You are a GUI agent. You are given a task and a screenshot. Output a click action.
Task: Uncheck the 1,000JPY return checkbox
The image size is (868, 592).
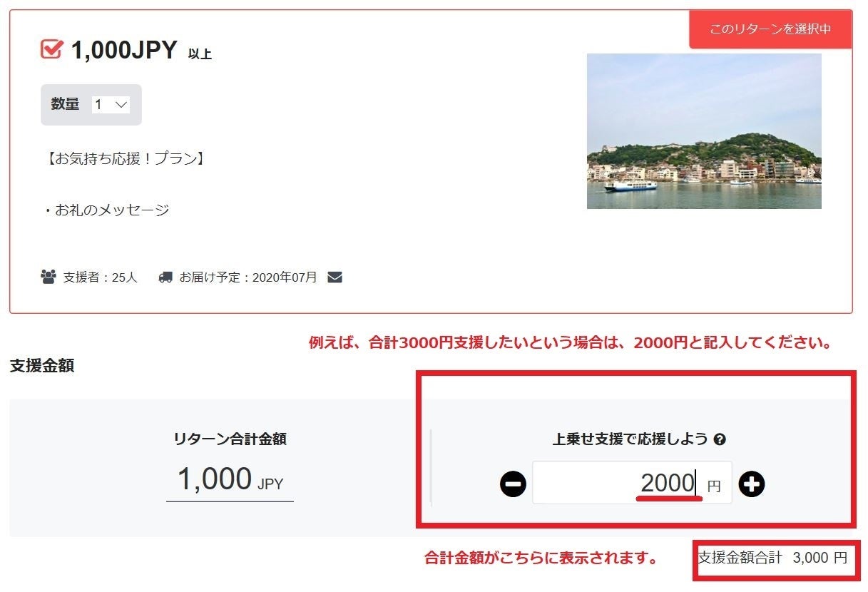click(x=51, y=49)
